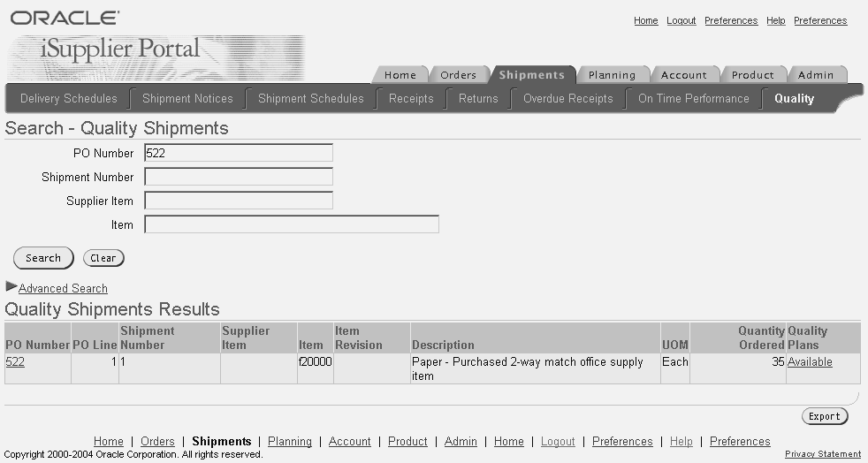Click the Admin link in the footer
Screen dimensions: 868x463
point(461,442)
